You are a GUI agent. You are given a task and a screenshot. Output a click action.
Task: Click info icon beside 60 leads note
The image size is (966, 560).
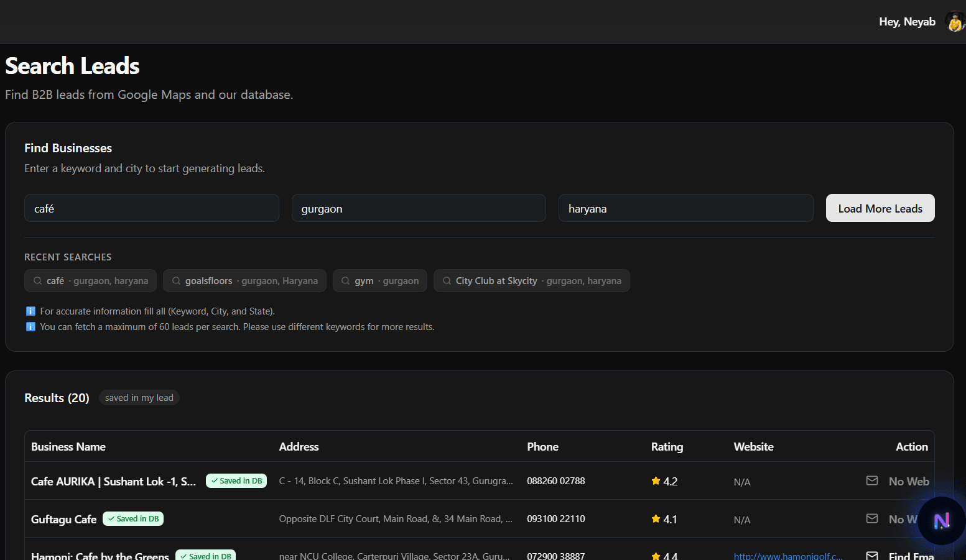(30, 327)
